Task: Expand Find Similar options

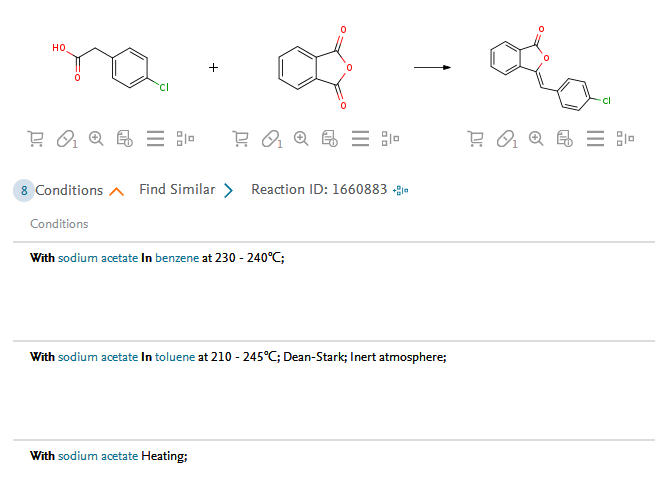Action: [228, 190]
